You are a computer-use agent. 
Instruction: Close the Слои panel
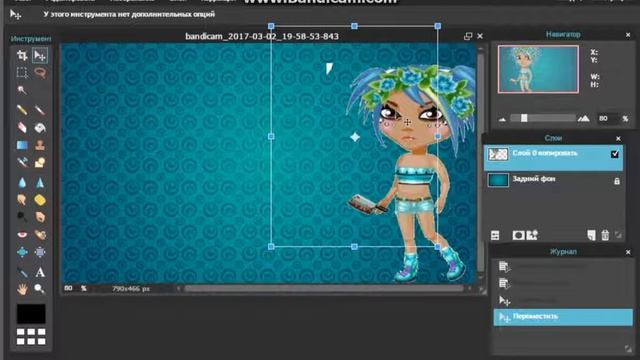click(x=618, y=139)
